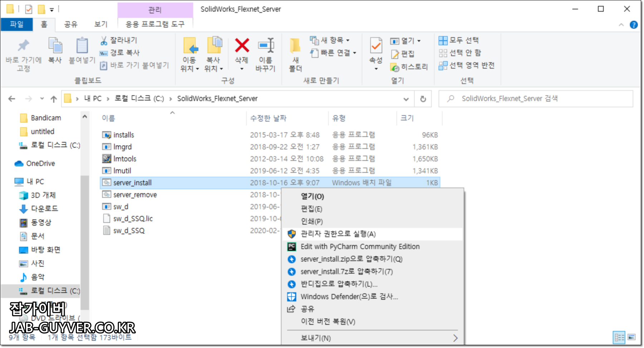644x348 pixels.
Task: Open the 파일 (File) tab
Action: pos(17,24)
